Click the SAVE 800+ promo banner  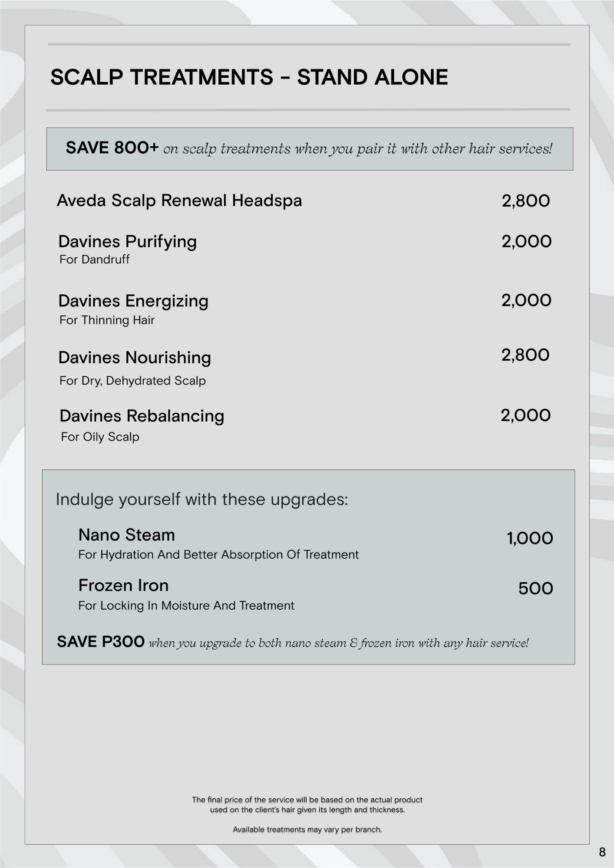point(309,148)
